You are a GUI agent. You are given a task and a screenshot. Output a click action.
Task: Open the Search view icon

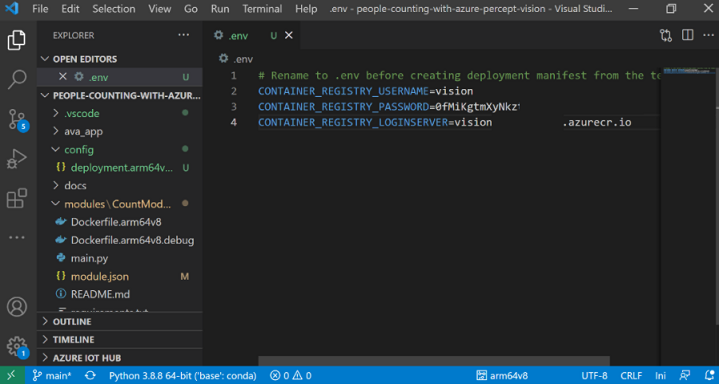[x=17, y=79]
